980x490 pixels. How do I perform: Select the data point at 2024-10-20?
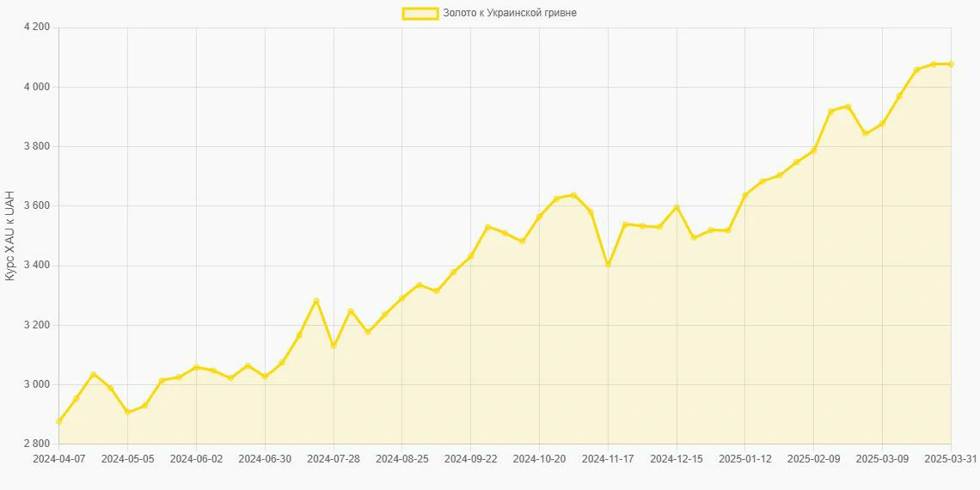(x=539, y=217)
